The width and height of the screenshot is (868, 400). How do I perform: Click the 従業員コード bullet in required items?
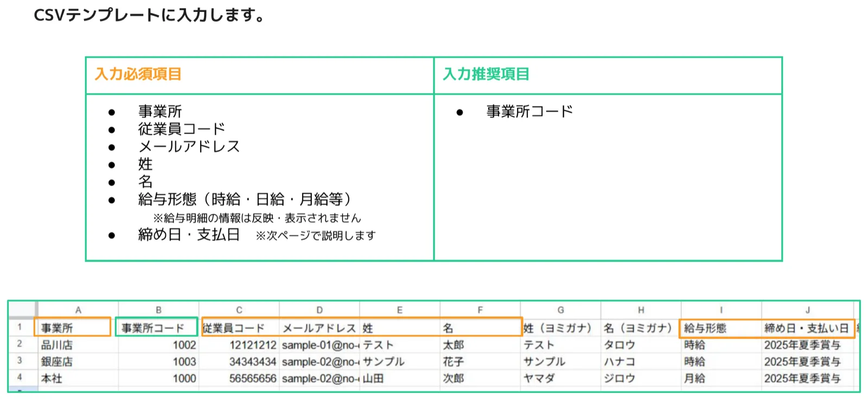click(x=181, y=129)
